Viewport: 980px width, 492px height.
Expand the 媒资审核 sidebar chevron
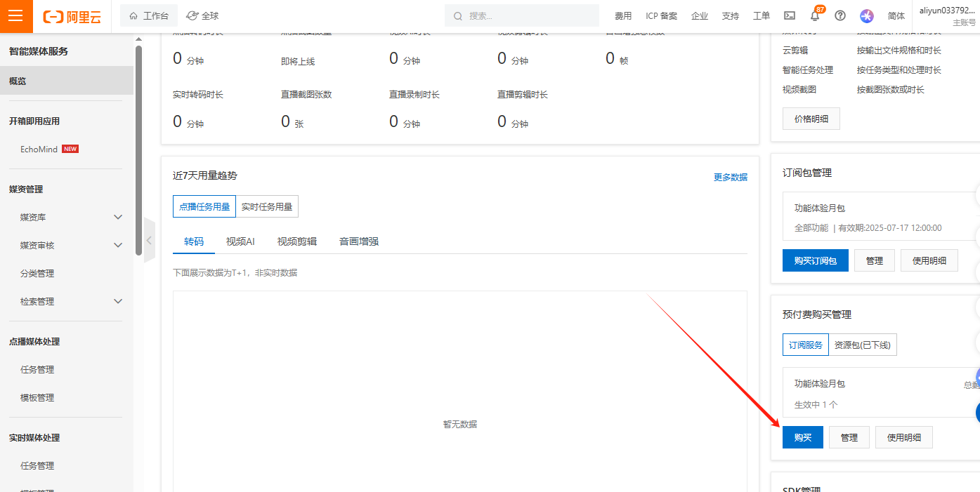(x=118, y=246)
